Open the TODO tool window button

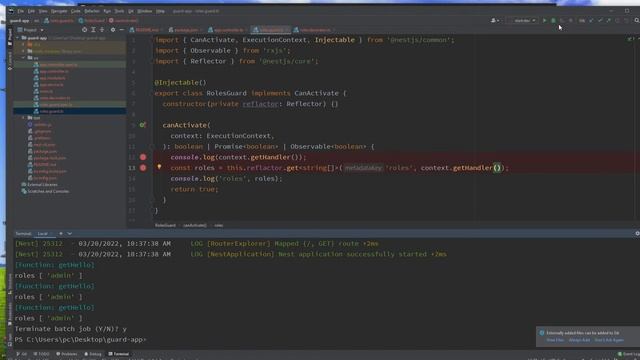point(41,354)
